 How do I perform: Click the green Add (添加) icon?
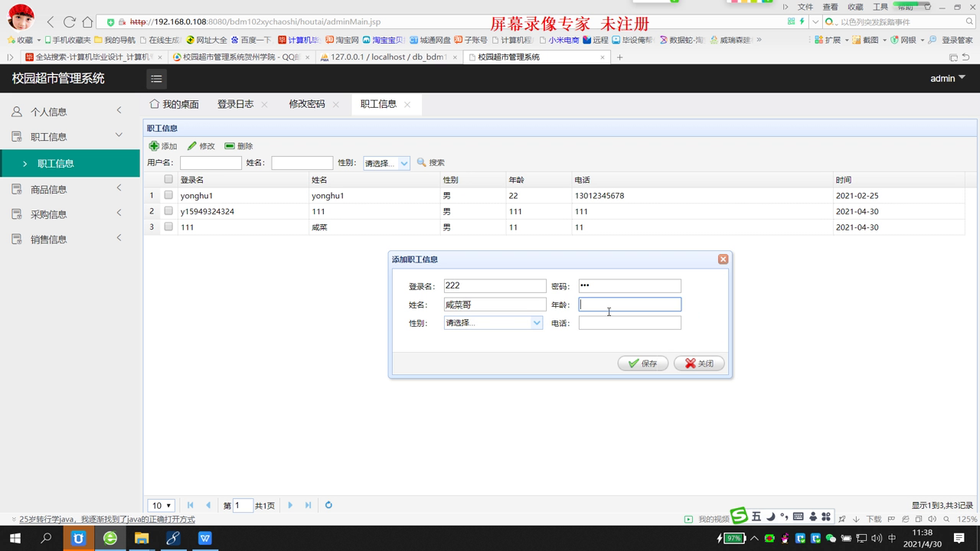tap(154, 146)
